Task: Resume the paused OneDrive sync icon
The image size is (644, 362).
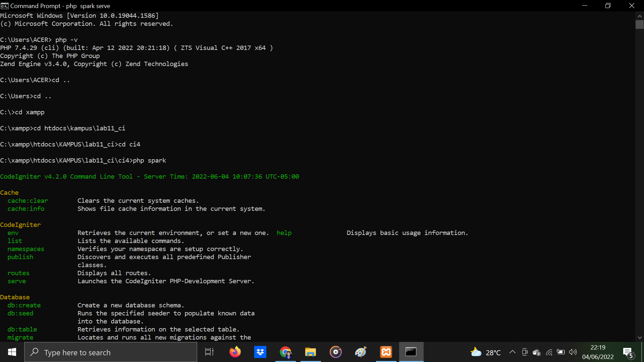Action: point(537,352)
